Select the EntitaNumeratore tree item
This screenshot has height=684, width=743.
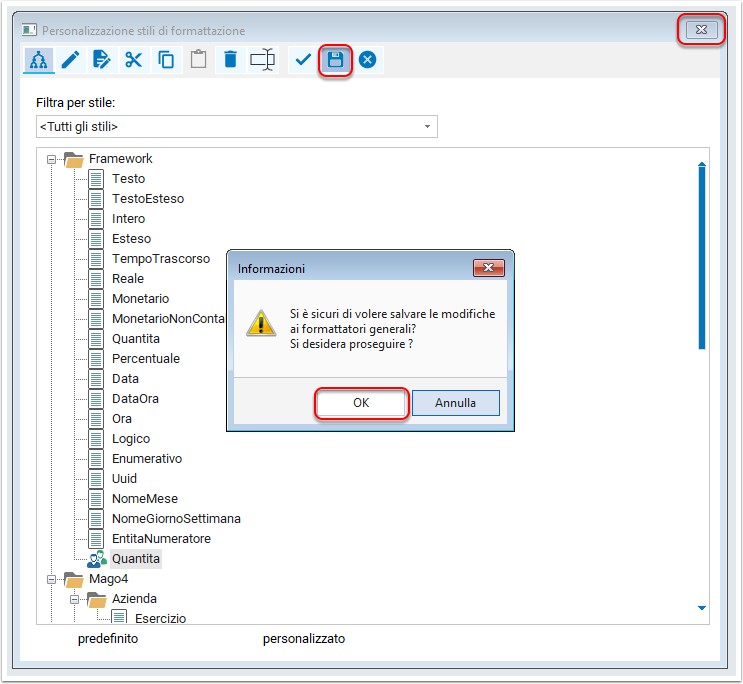click(x=161, y=539)
